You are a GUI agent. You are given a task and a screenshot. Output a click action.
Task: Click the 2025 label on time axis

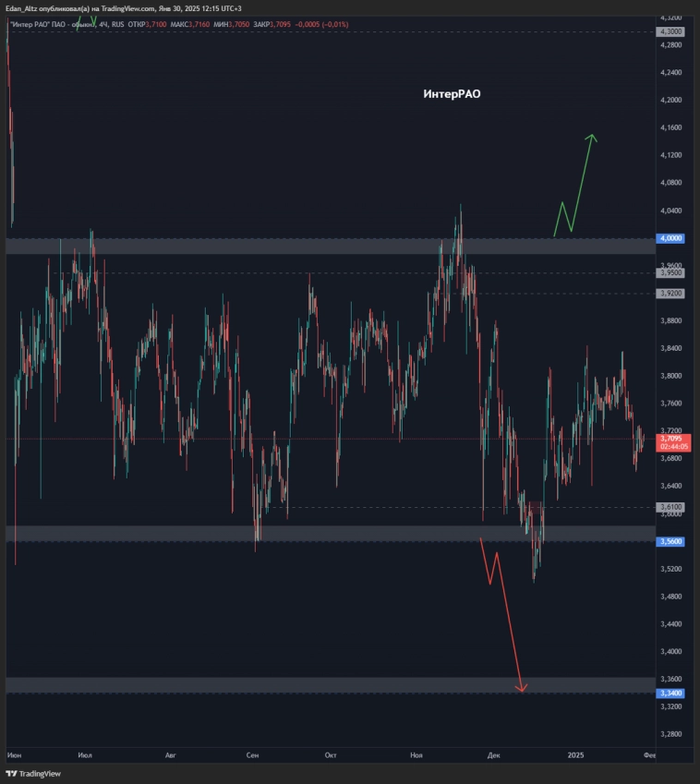tap(575, 754)
